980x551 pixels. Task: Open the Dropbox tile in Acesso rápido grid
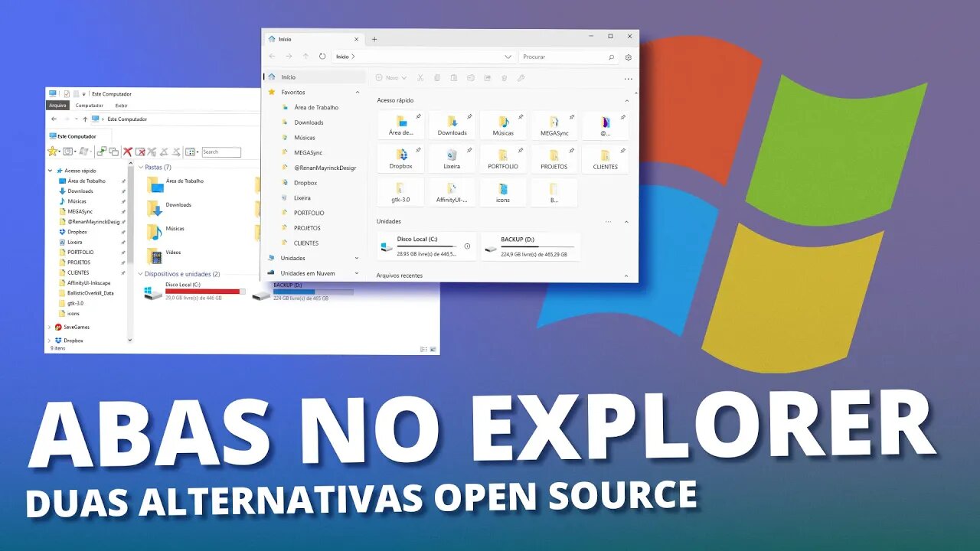point(400,158)
